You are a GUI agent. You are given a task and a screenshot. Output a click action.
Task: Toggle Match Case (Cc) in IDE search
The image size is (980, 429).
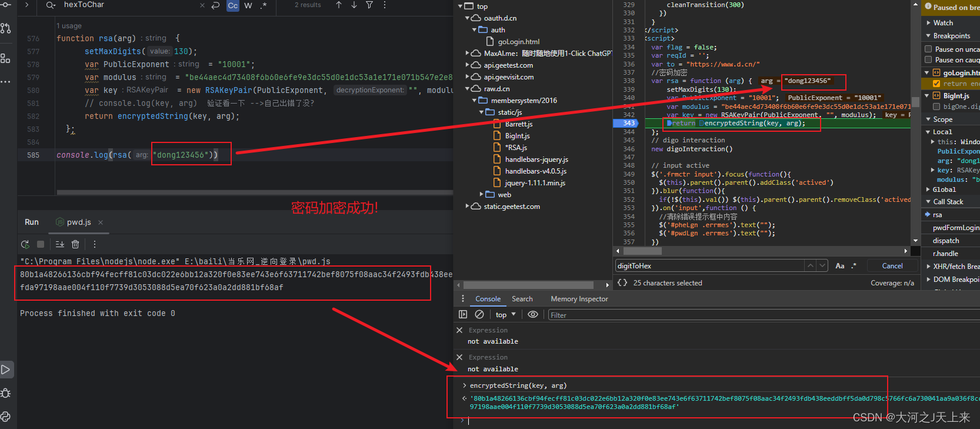[233, 5]
